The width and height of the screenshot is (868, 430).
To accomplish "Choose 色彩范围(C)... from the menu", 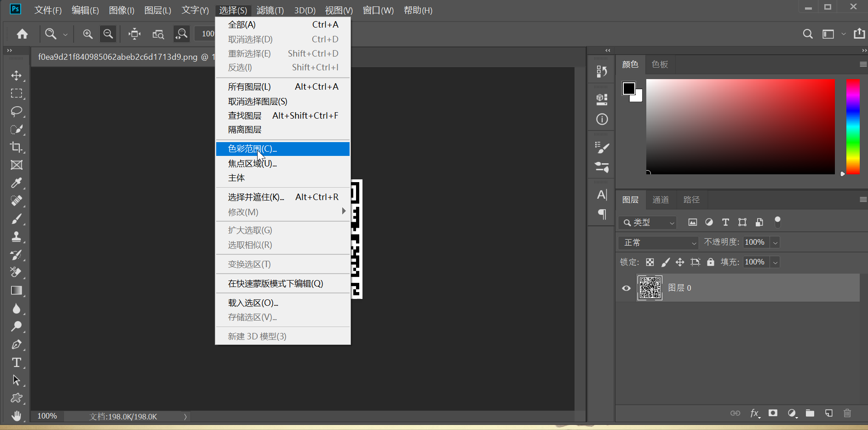I will coord(283,149).
